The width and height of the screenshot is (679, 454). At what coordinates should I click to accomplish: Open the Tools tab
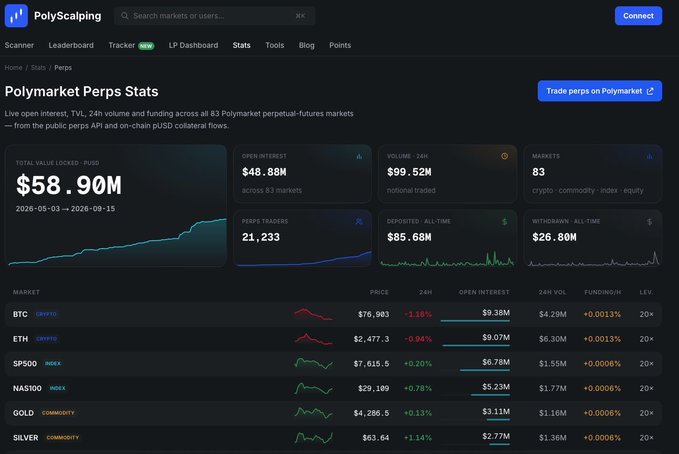(x=275, y=45)
